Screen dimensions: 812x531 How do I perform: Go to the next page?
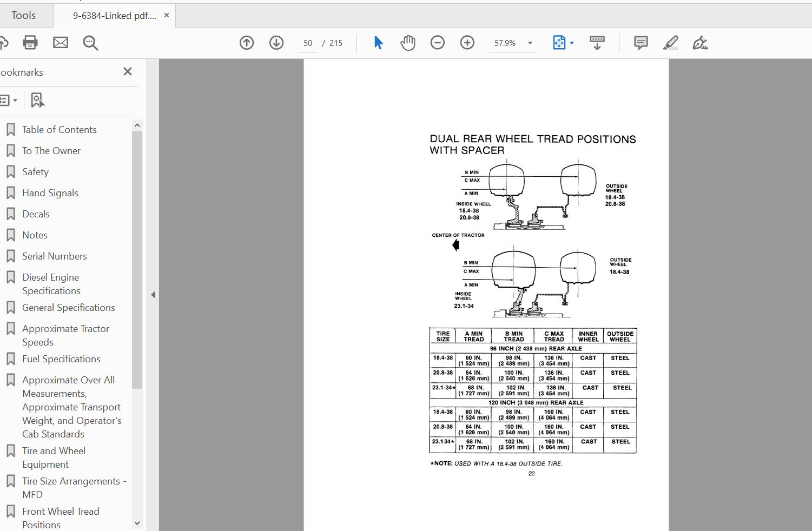pos(276,42)
